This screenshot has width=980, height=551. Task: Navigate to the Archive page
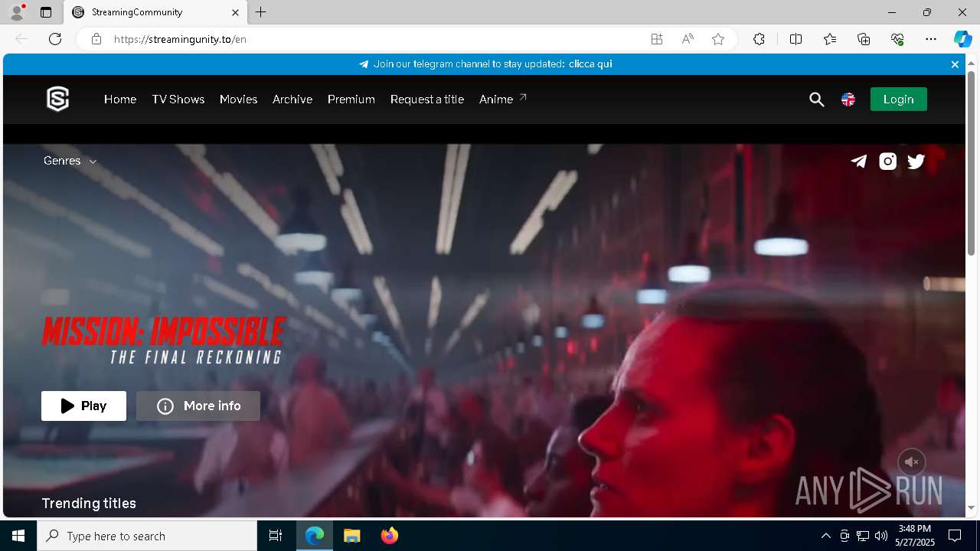click(292, 99)
